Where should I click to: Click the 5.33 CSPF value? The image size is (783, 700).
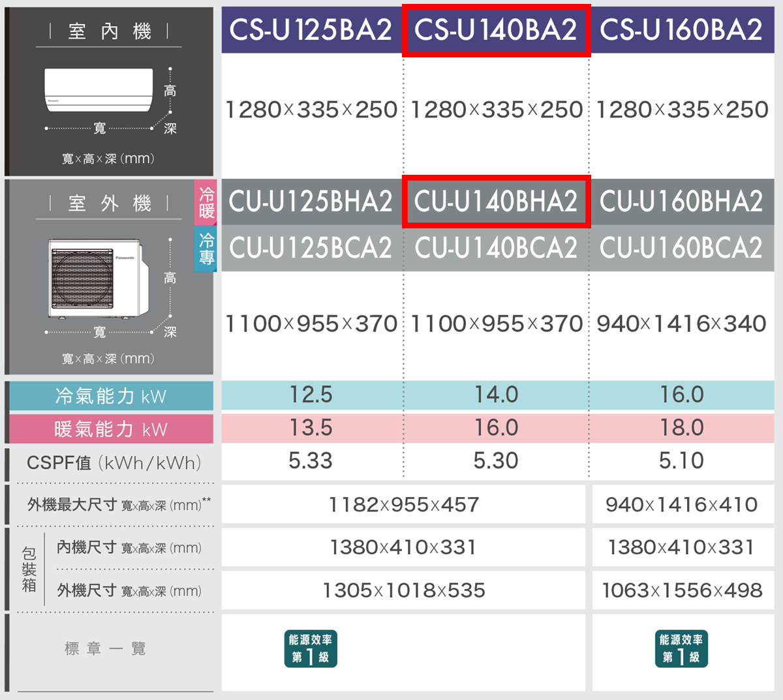[311, 461]
